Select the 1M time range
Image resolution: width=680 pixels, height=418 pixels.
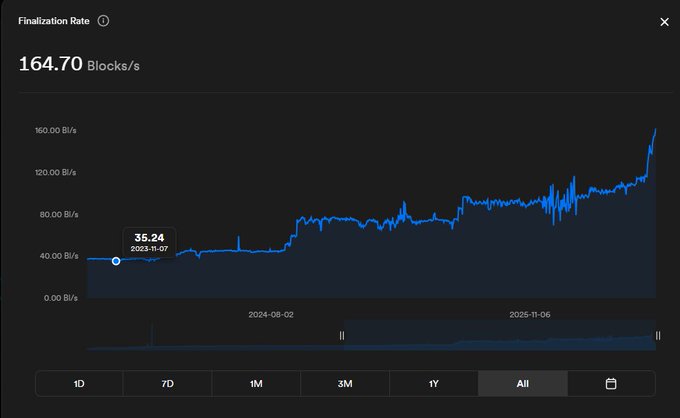pyautogui.click(x=256, y=384)
